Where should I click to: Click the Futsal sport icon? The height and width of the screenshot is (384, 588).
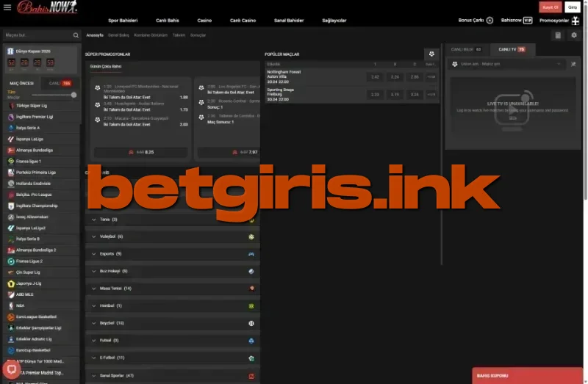click(251, 341)
